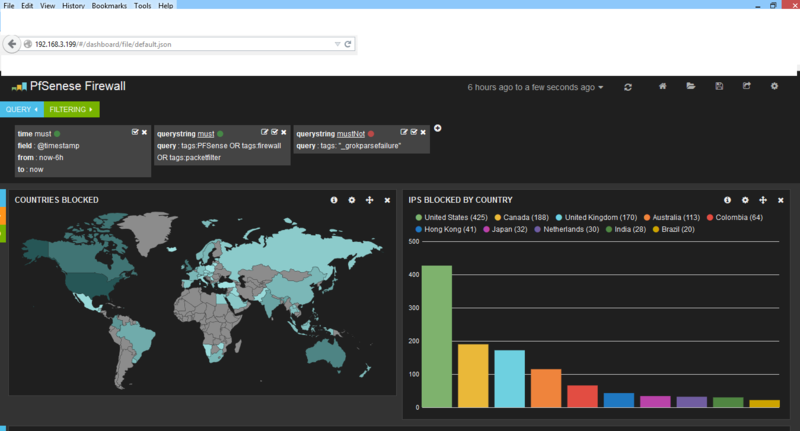Add a new filter with plus icon
This screenshot has width=800, height=431.
click(438, 128)
